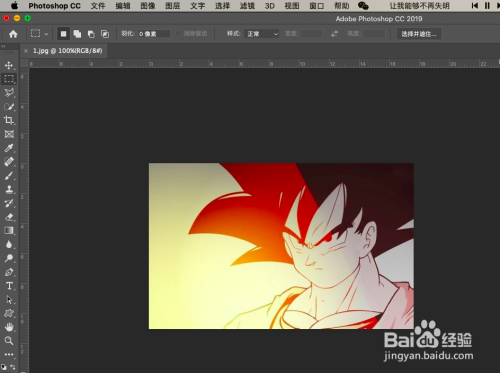Open the 滤镜 menu

tap(247, 6)
